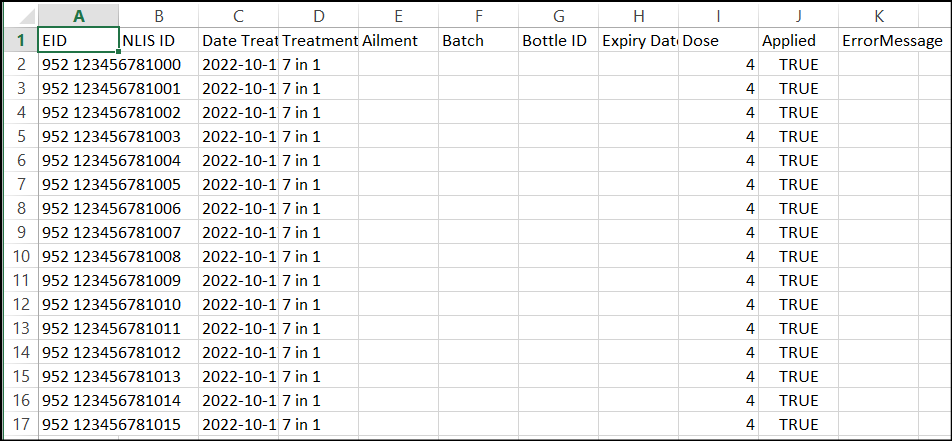Select row 17 header
This screenshot has height=441, width=952.
pyautogui.click(x=20, y=424)
